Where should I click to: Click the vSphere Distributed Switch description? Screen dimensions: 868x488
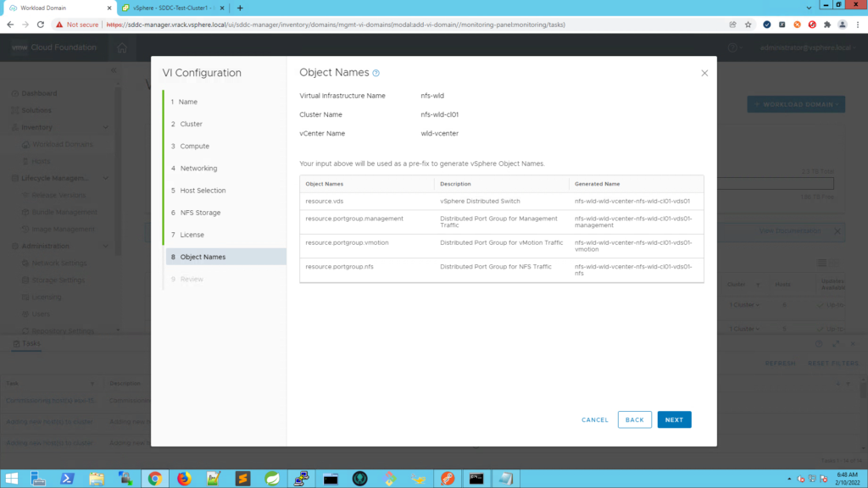point(480,201)
